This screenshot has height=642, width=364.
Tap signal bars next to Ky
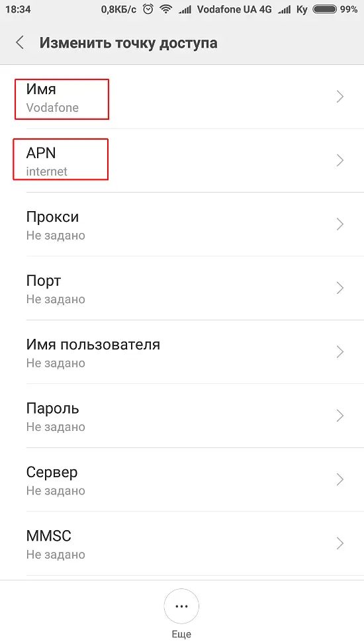284,9
